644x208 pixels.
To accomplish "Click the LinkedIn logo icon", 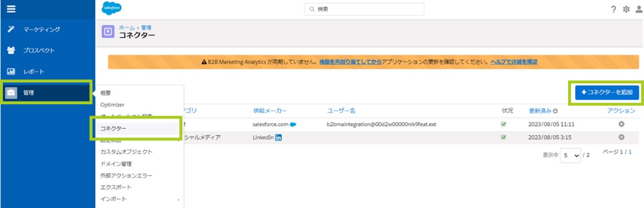I will pos(278,138).
